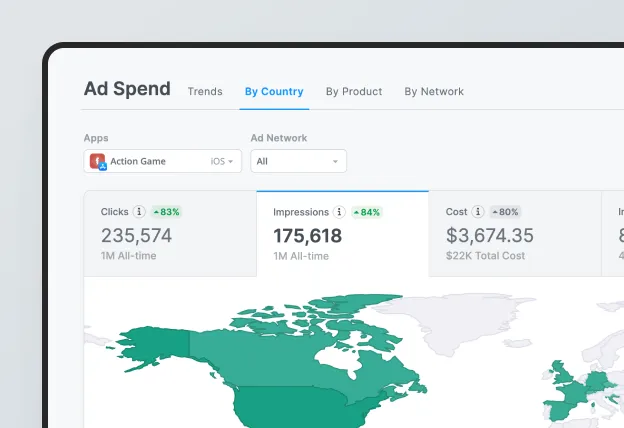Click the United Kingdom on the map

point(563,374)
